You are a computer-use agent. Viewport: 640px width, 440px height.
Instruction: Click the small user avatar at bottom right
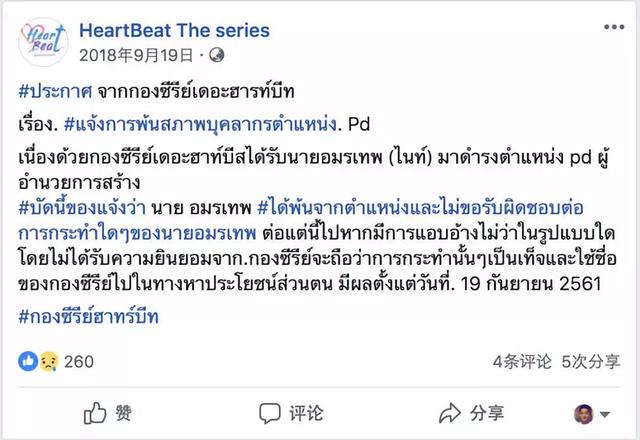(x=585, y=412)
